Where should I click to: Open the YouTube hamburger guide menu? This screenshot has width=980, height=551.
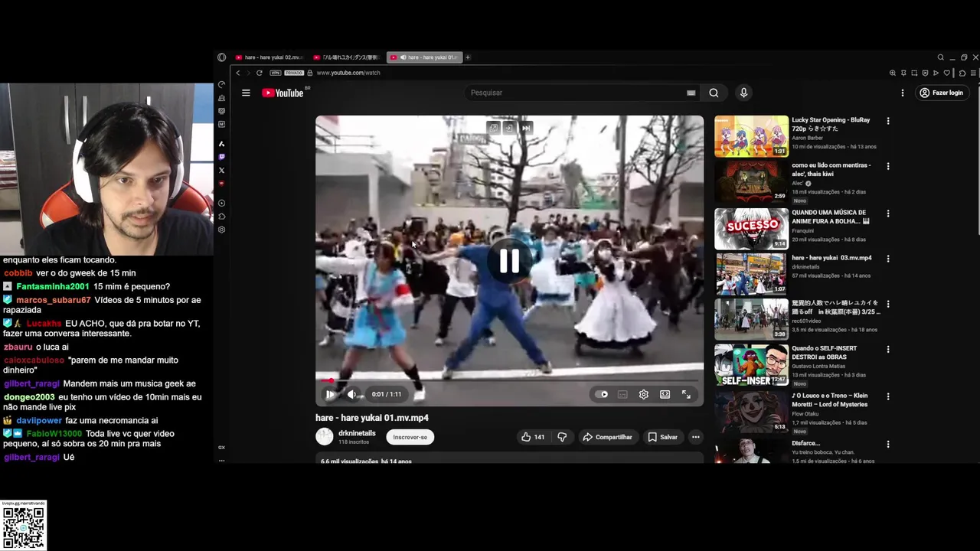pyautogui.click(x=246, y=93)
